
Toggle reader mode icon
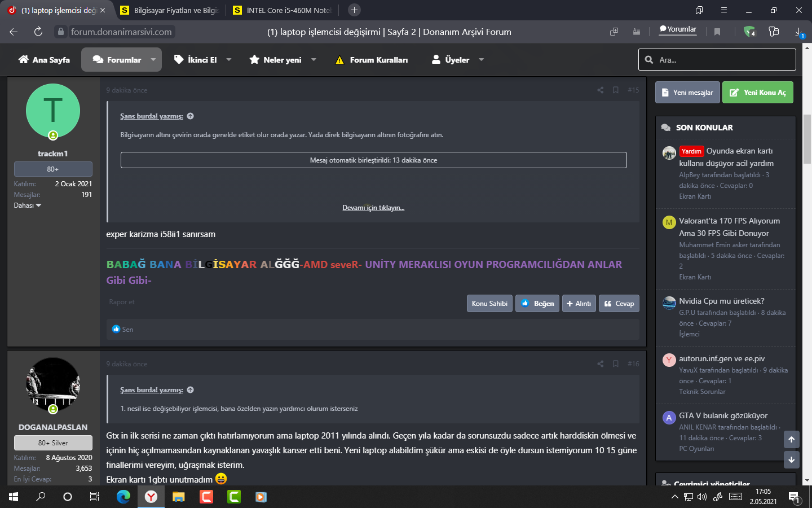[x=637, y=32]
